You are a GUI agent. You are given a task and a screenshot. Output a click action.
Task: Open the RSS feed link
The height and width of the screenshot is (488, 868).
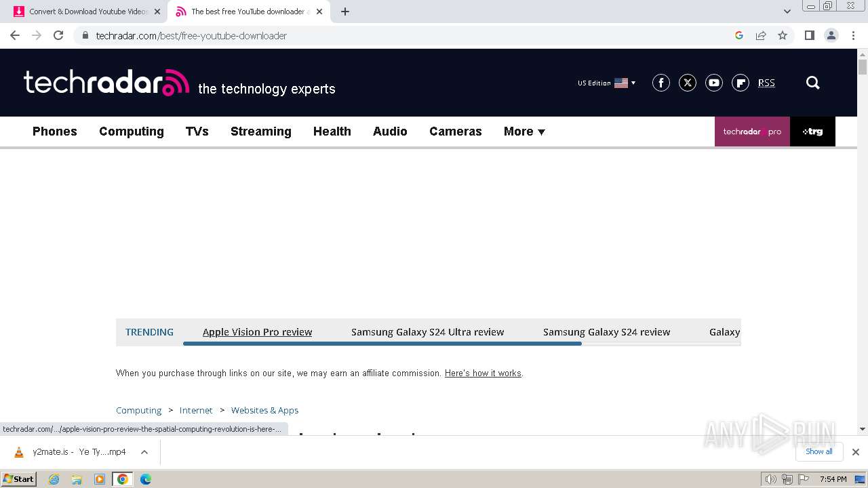point(766,83)
